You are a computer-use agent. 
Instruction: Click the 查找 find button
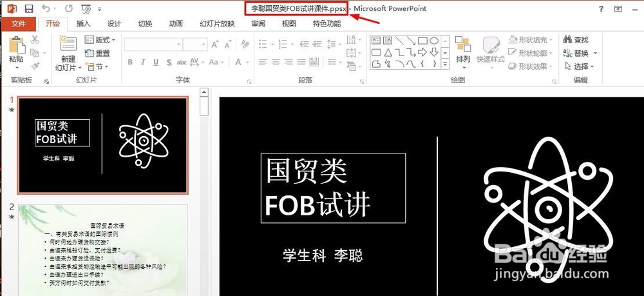click(576, 40)
